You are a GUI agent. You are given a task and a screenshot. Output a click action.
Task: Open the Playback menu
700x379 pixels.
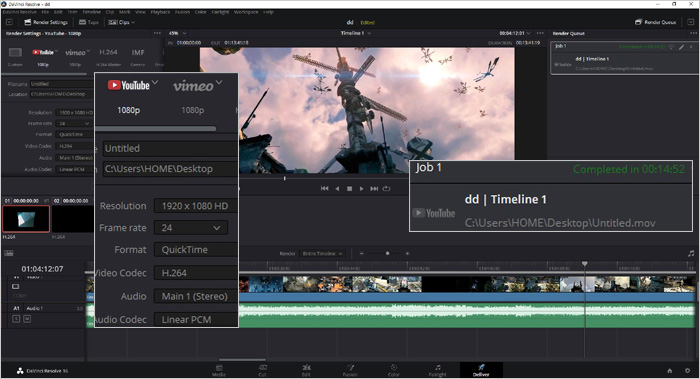(160, 12)
